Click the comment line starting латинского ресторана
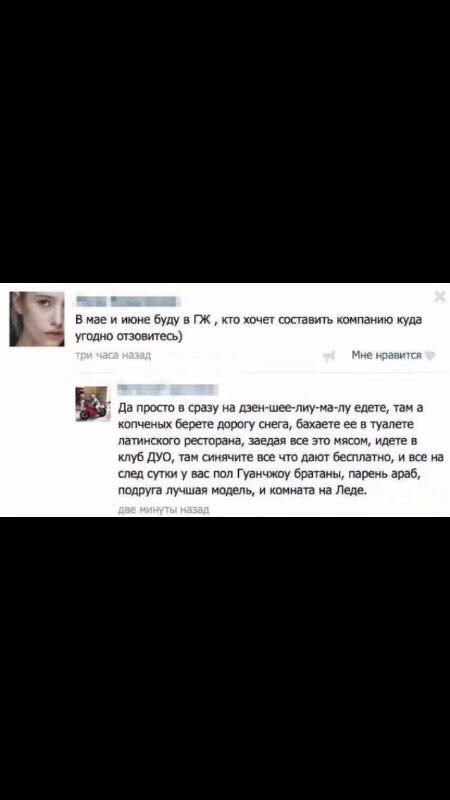This screenshot has height=800, width=450. pos(268,441)
